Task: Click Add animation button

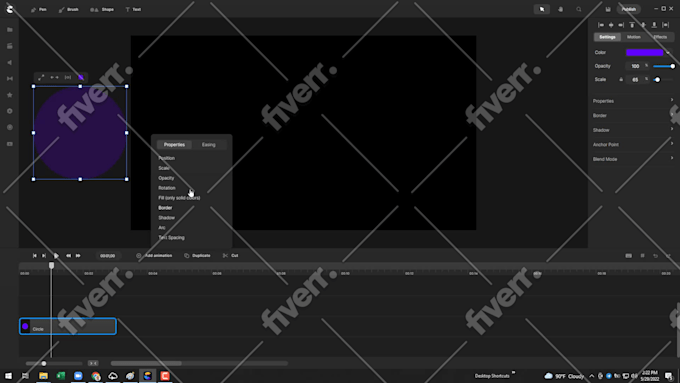Action: (x=154, y=256)
